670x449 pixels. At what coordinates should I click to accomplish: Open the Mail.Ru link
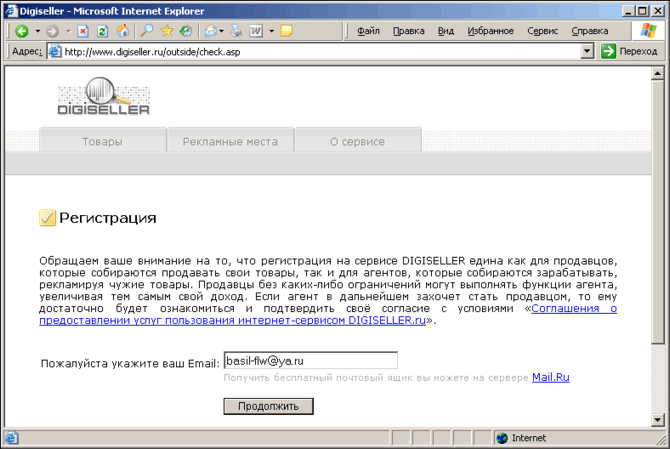point(550,377)
